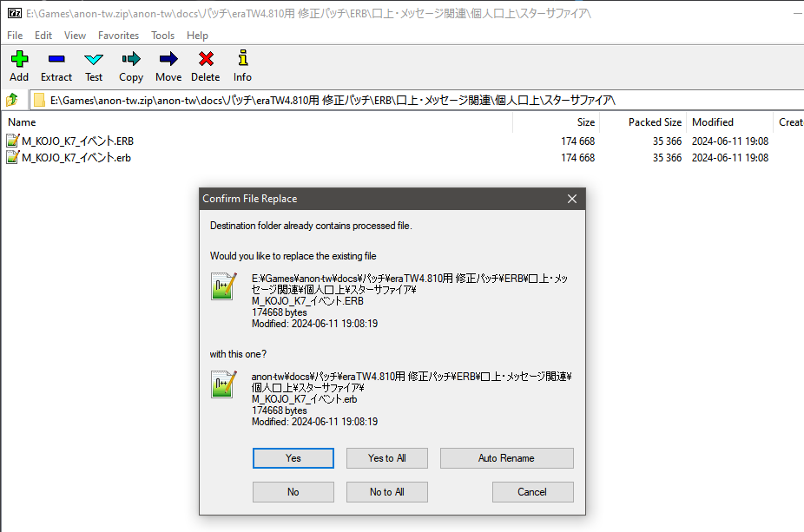Choose Yes to All in dialog
Viewport: 804px width, 532px height.
(386, 458)
